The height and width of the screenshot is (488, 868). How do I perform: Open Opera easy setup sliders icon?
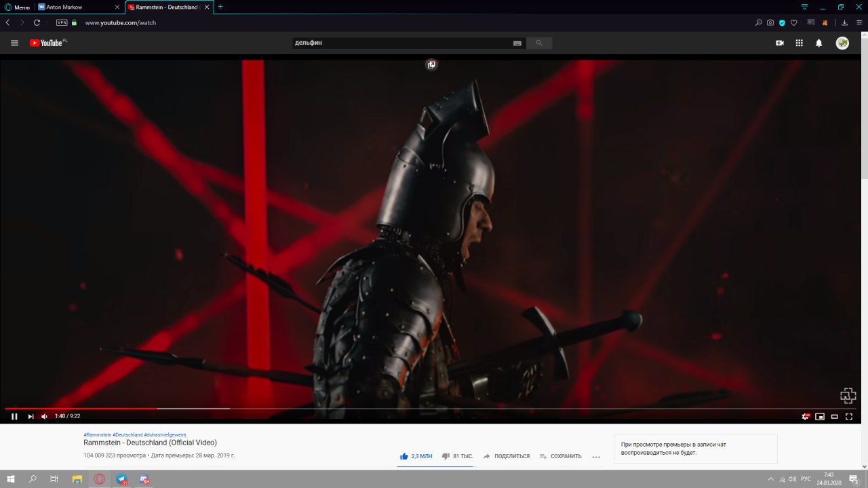coord(859,22)
